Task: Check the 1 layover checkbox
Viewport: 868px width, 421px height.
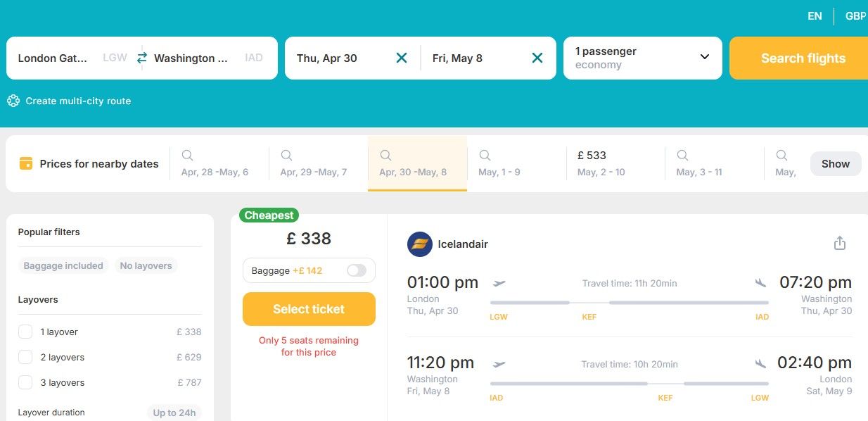Action: pyautogui.click(x=26, y=332)
